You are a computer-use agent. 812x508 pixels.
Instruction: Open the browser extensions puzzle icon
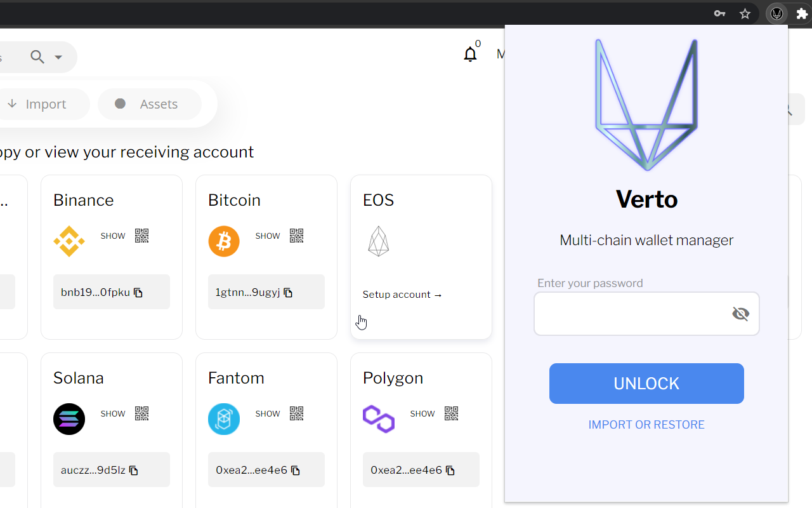[802, 13]
